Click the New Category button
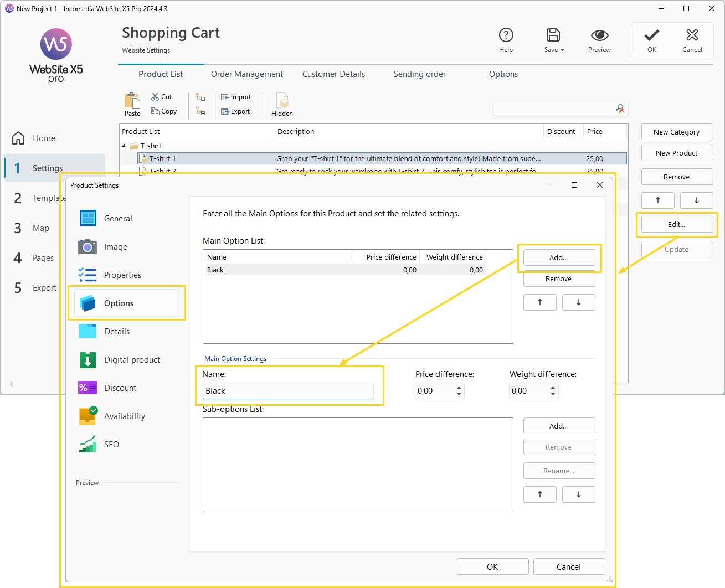The width and height of the screenshot is (725, 588). [676, 132]
